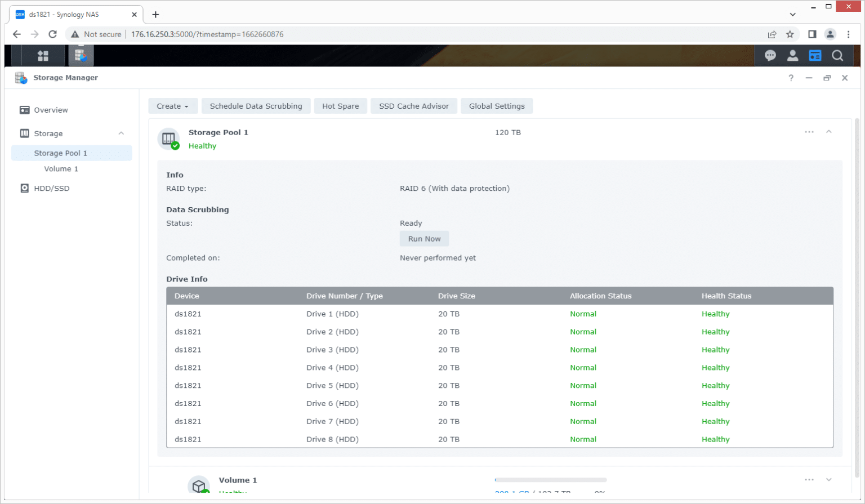This screenshot has height=504, width=865.
Task: Click the Storage Manager taskbar icon
Action: point(81,55)
